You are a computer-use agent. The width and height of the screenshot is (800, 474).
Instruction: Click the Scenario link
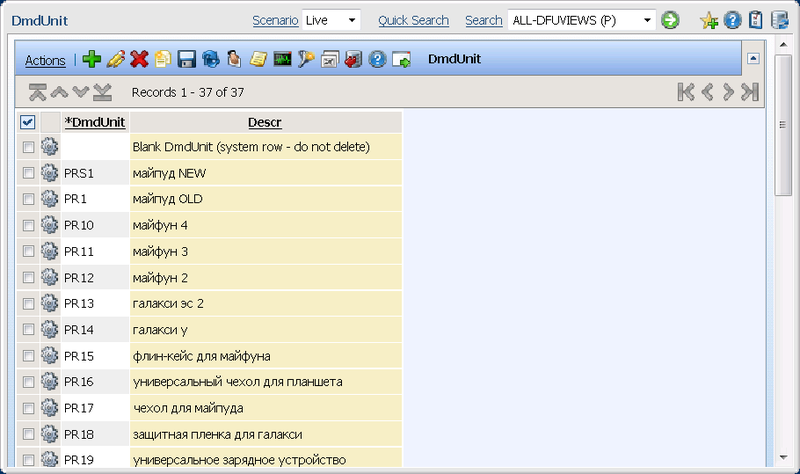[276, 20]
